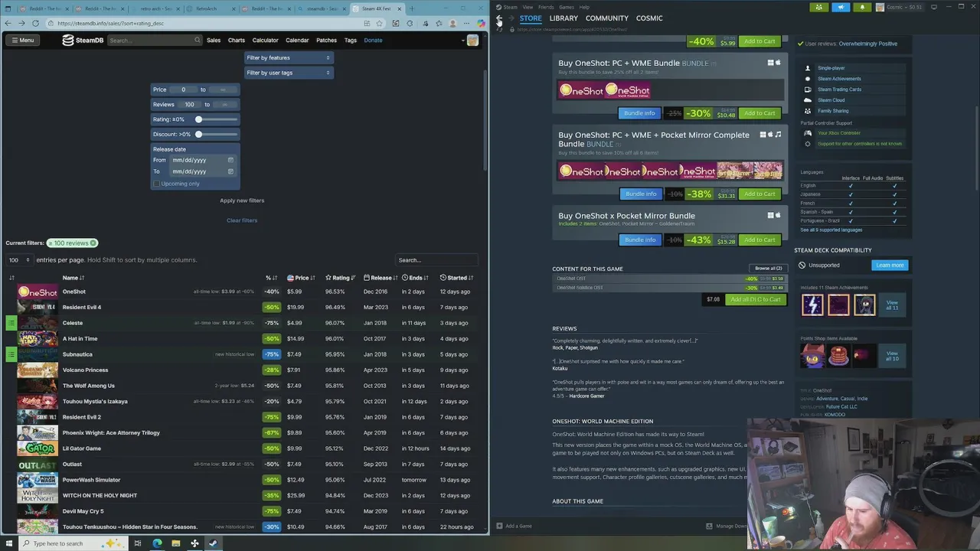The height and width of the screenshot is (551, 980).
Task: Open File Explorer from the taskbar
Action: point(175,543)
